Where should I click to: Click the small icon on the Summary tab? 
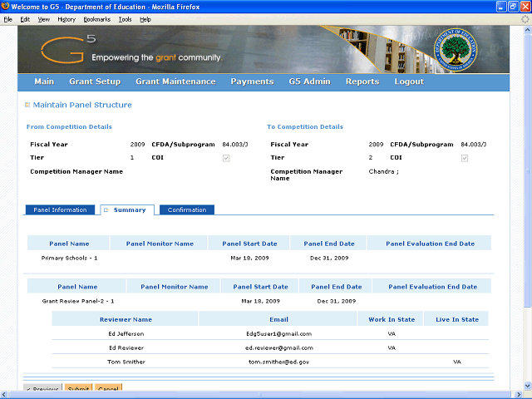pos(106,210)
